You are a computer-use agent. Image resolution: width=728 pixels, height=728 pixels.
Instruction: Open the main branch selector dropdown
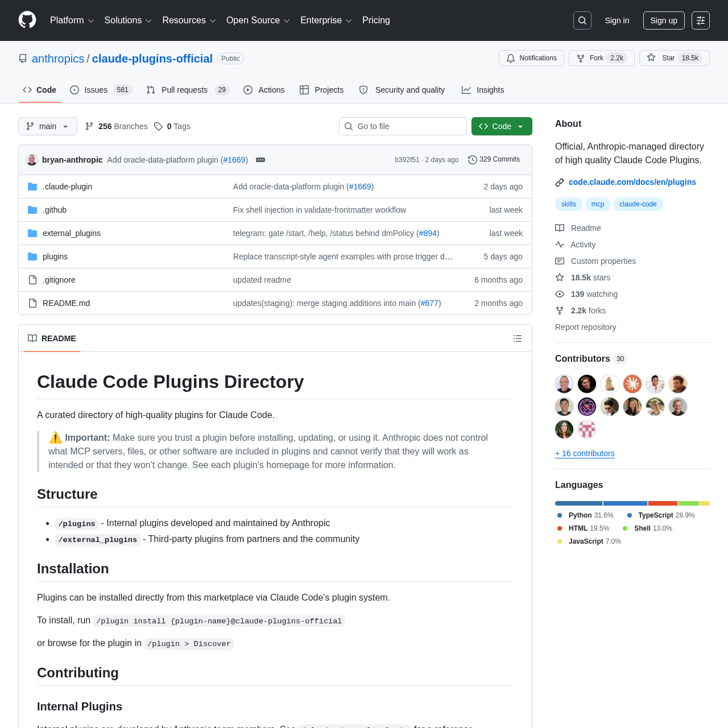[x=48, y=126]
